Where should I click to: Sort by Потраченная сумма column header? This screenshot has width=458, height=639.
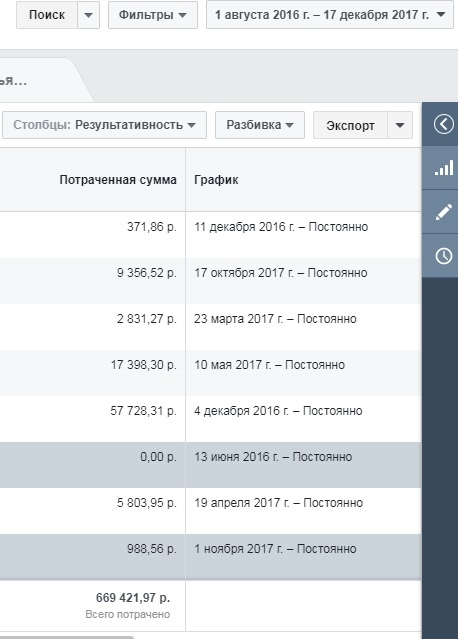[x=118, y=180]
